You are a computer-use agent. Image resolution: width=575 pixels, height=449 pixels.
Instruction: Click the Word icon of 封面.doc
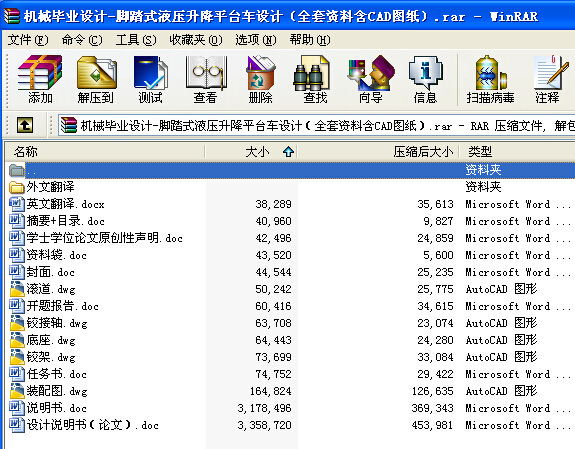[17, 272]
